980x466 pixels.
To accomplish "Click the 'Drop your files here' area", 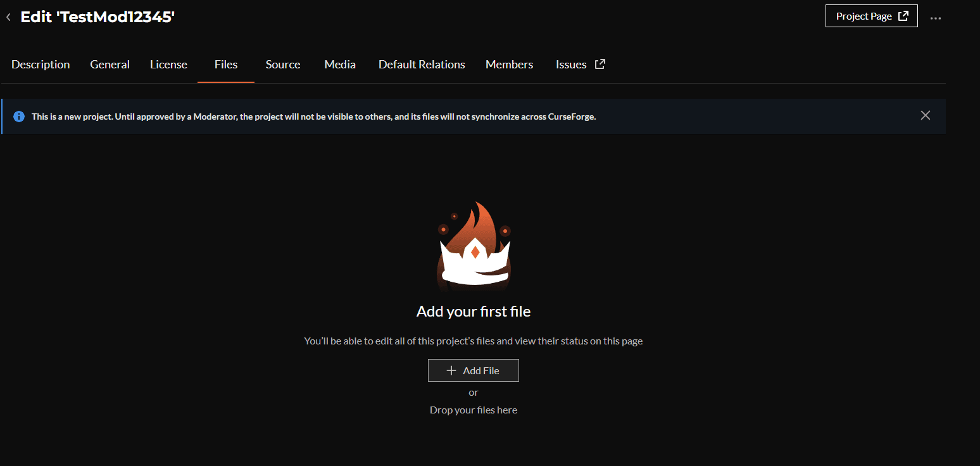I will click(x=474, y=410).
